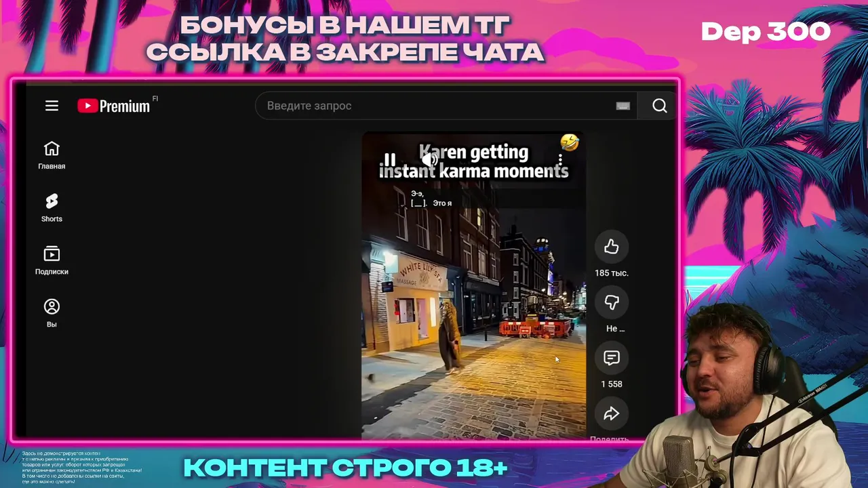Click the YouTube Premium logo
The width and height of the screenshot is (868, 488).
tap(113, 106)
